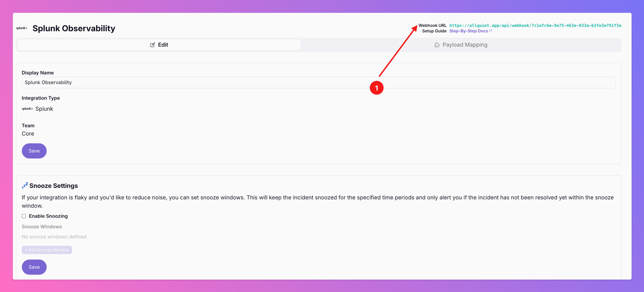The height and width of the screenshot is (292, 644).
Task: Click the Enable Snoozing label text
Action: [x=48, y=216]
